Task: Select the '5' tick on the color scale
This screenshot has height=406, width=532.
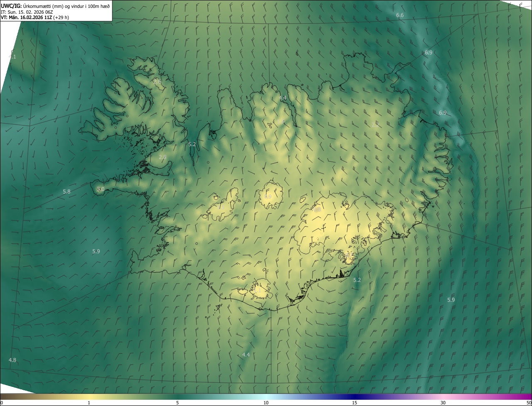Action: pos(177,403)
